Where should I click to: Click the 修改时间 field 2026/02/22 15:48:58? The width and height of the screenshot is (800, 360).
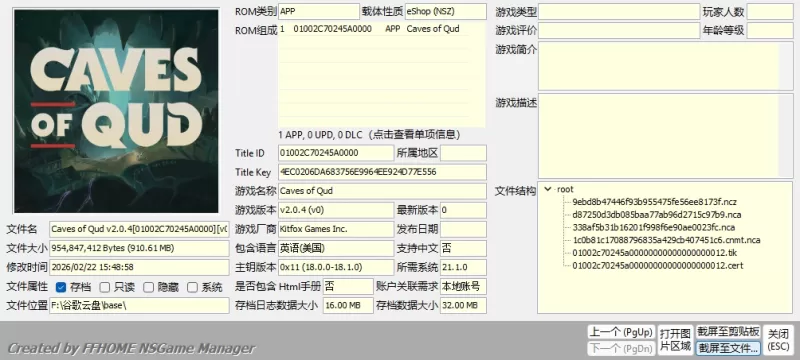[x=139, y=267]
